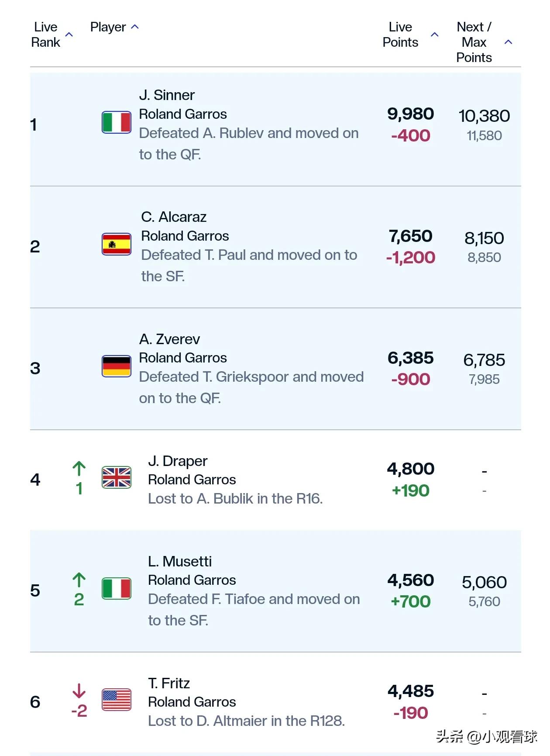Click the Italy flag beside J. Sinner
550x756 pixels.
(117, 122)
